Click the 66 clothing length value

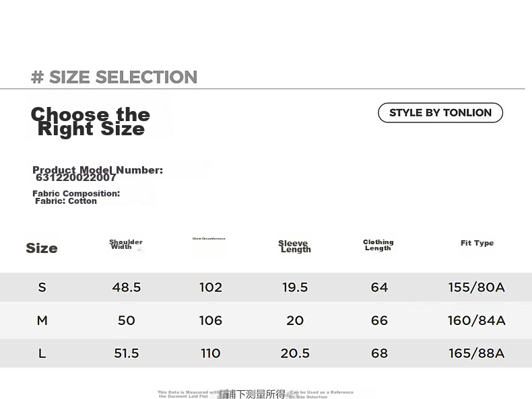click(x=379, y=320)
